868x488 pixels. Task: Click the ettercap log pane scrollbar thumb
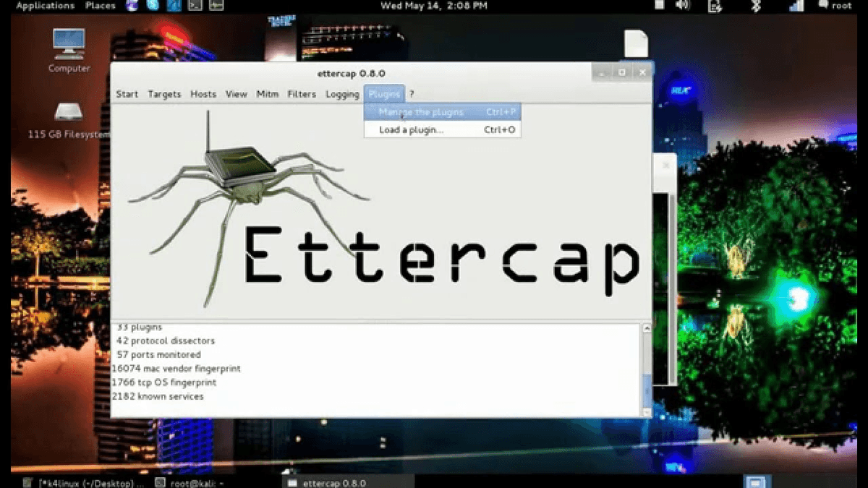click(647, 390)
